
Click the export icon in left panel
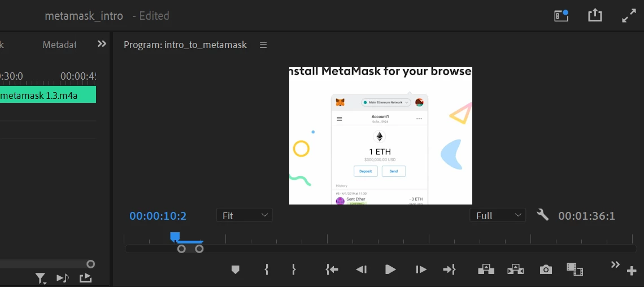[x=85, y=279]
